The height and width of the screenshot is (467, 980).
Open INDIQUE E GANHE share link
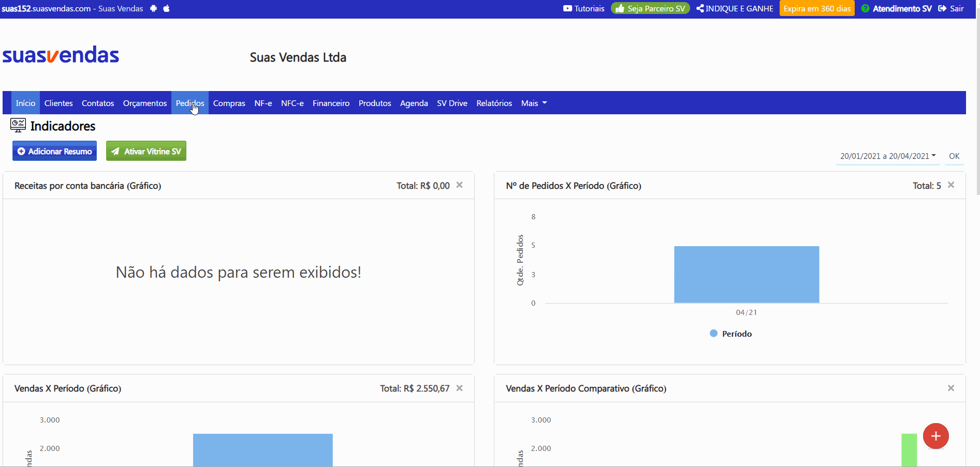735,9
